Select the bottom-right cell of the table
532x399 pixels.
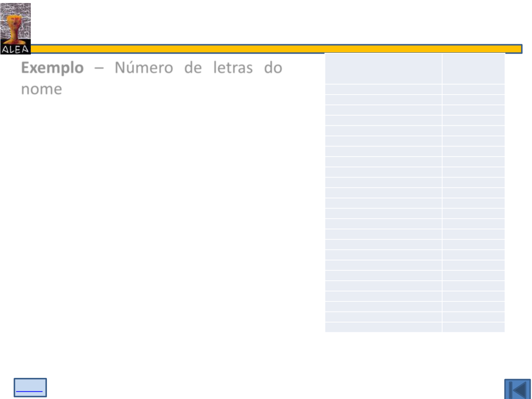pos(473,327)
